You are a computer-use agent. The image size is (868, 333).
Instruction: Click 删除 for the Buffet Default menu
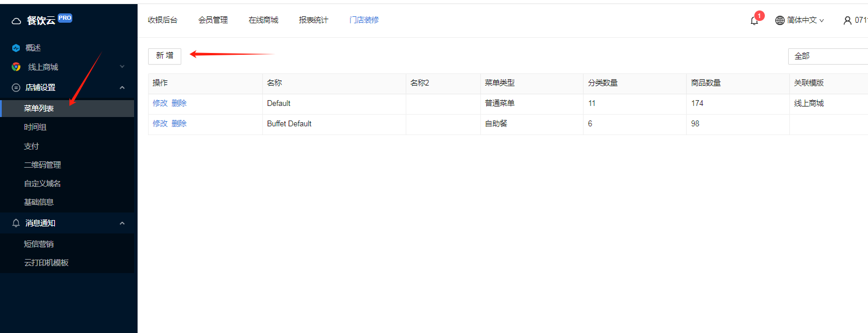179,123
